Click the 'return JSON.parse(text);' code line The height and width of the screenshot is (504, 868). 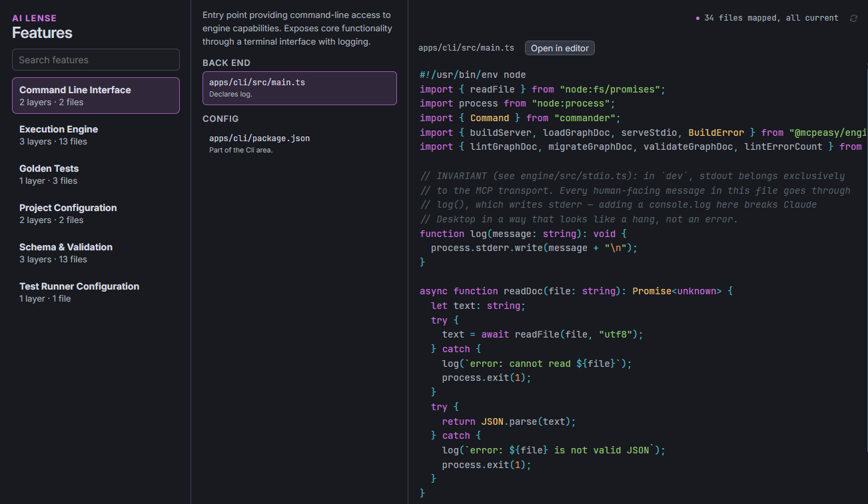tap(508, 421)
